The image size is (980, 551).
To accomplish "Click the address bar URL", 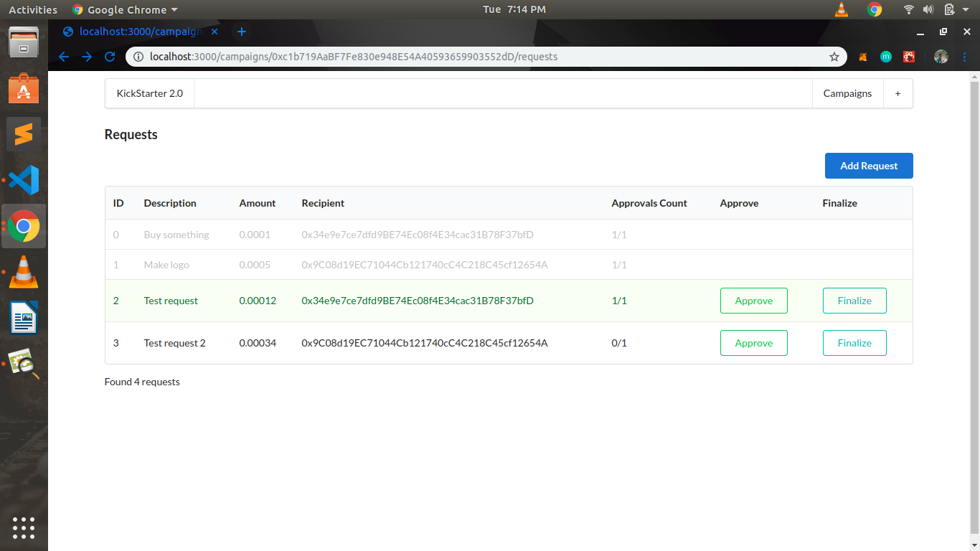I will coord(354,57).
